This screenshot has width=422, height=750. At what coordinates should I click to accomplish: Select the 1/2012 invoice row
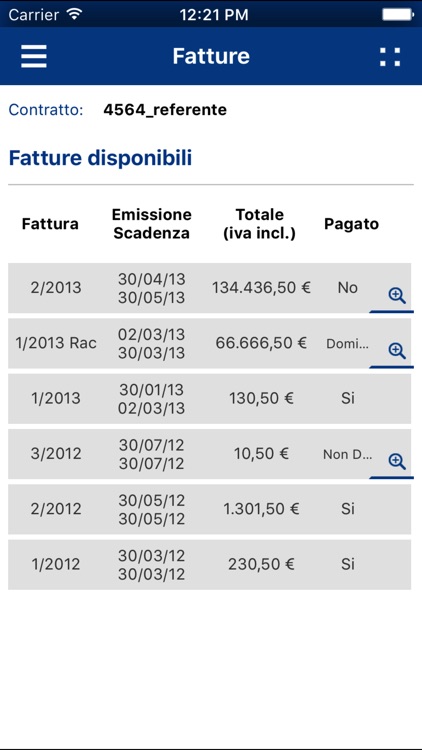[209, 564]
